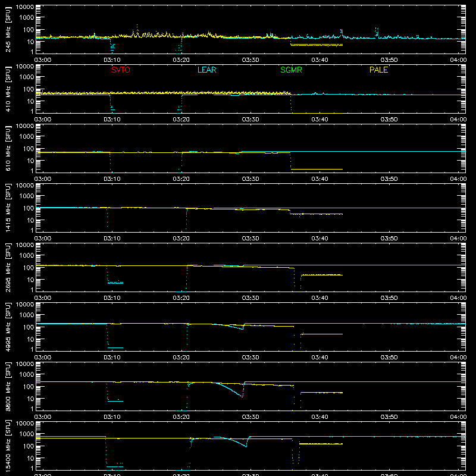This screenshot has height=476, width=476.
Task: Click 04:00 tick under the 245 MHz plot
Action: (458, 60)
